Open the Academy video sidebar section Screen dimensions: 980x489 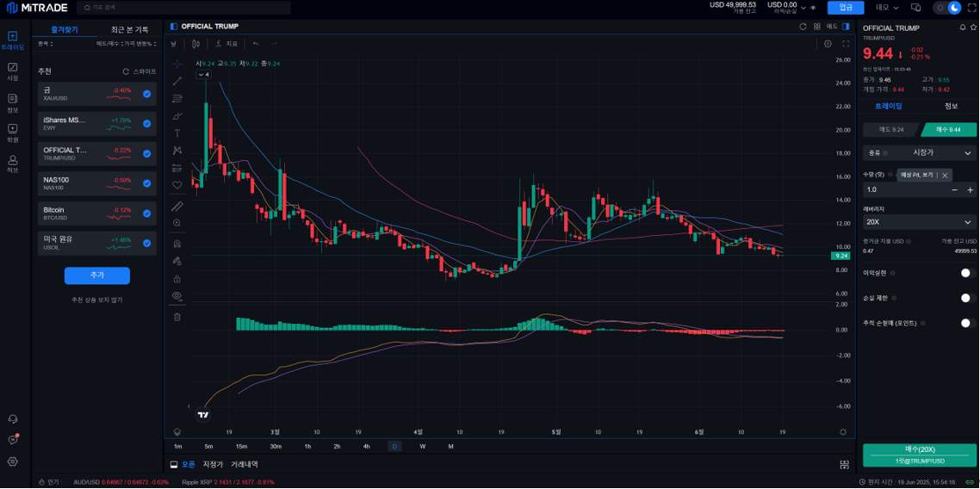pos(13,133)
